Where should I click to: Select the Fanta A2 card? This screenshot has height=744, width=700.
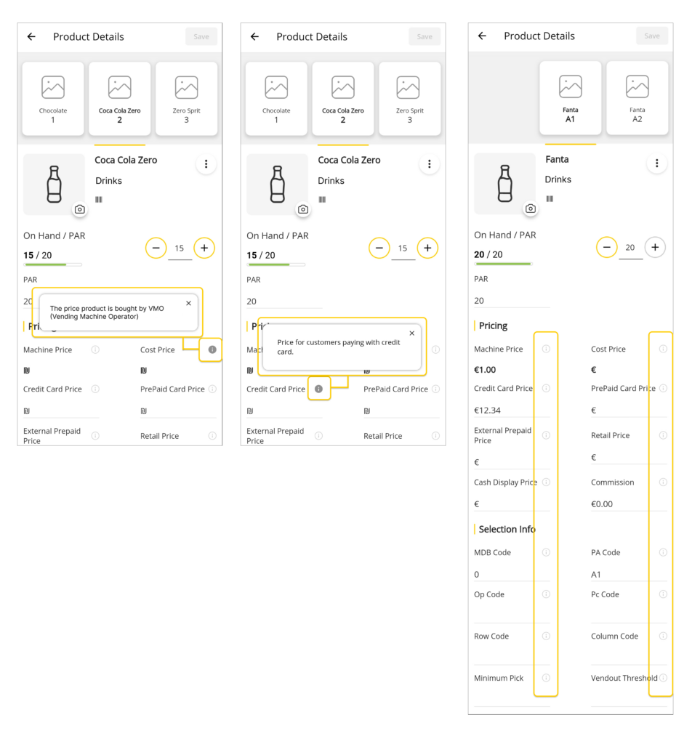(x=637, y=98)
